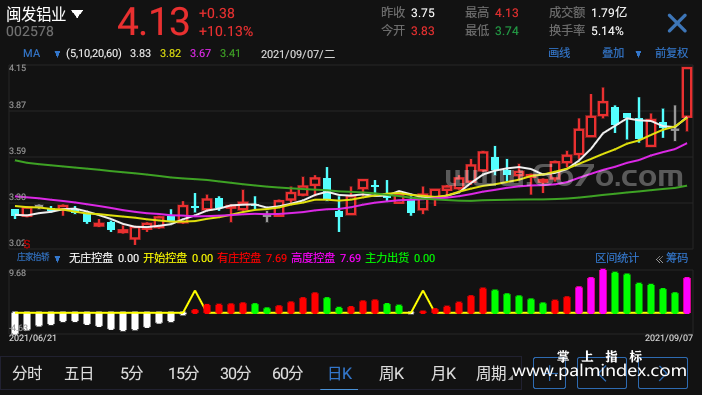Select the 5分 interval tab

[131, 373]
